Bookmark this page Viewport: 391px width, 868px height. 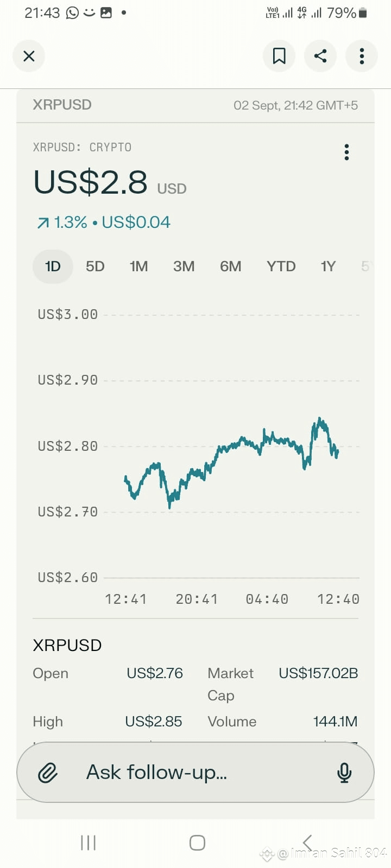point(279,56)
